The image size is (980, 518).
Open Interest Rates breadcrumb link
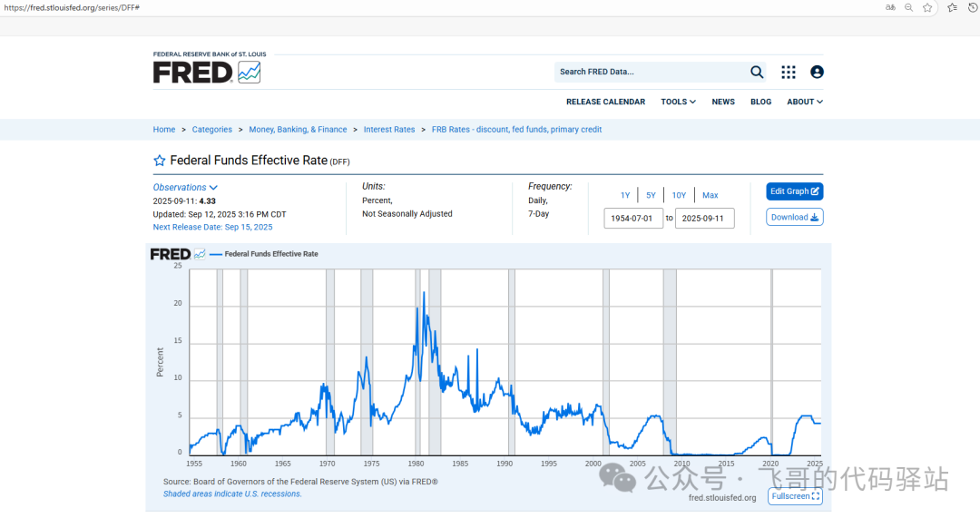coord(389,130)
